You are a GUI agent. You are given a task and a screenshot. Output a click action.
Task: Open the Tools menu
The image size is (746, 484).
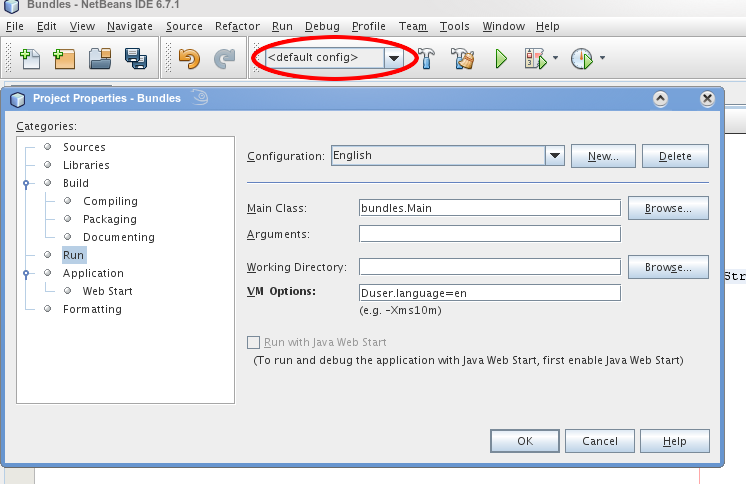(x=454, y=26)
